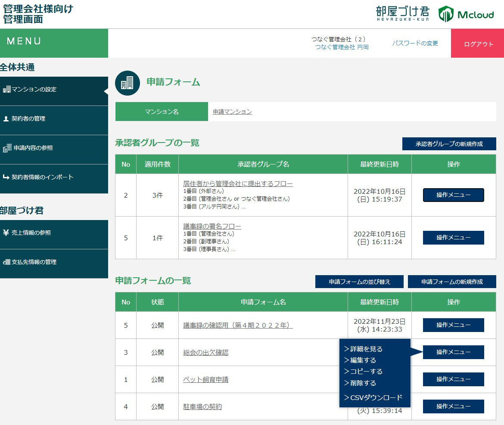This screenshot has width=504, height=425.
Task: Click the arrow icon beside 契約者情報のインポート
Action: pyautogui.click(x=6, y=177)
